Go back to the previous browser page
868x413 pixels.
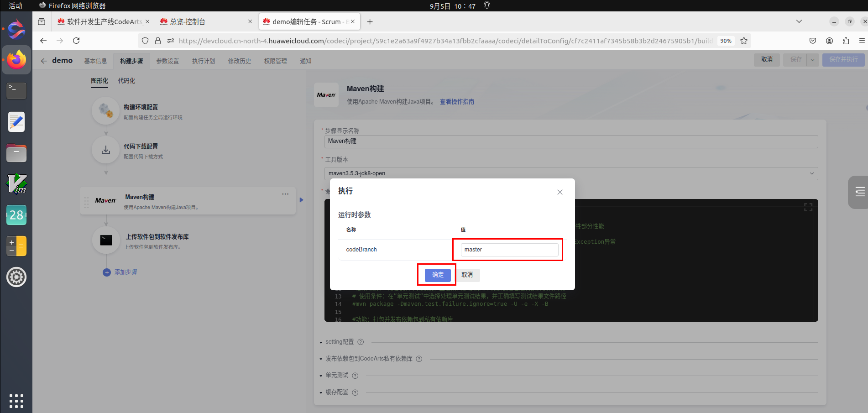43,41
